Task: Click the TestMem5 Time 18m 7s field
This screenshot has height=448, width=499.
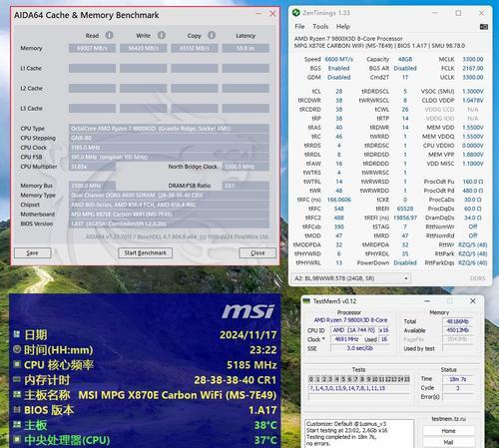Action: [458, 379]
